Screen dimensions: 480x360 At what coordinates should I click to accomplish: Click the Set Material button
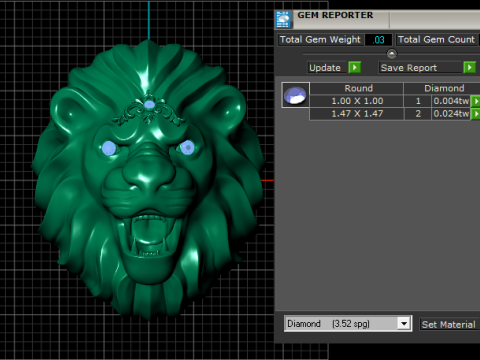point(449,324)
